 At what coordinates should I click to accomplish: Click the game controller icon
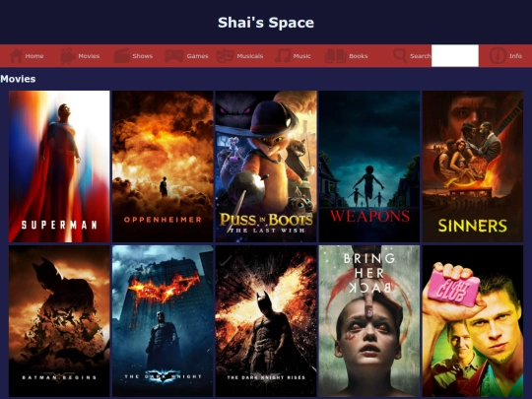point(173,56)
